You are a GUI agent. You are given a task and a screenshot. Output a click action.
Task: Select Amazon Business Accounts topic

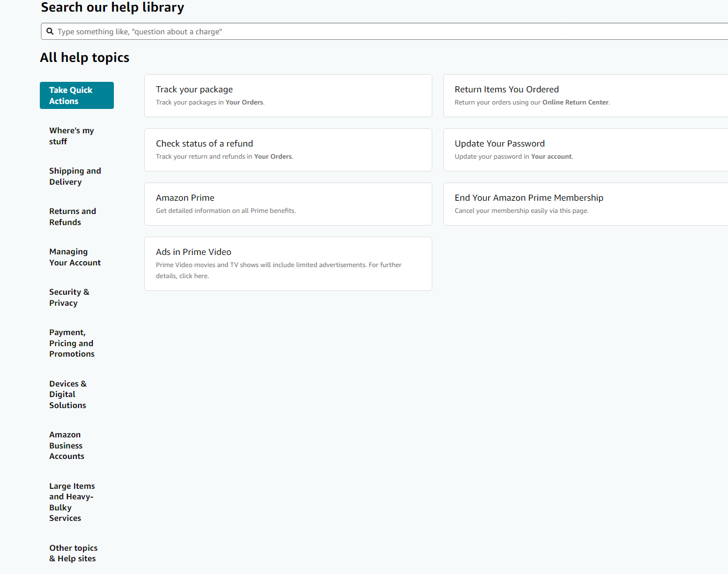point(67,446)
